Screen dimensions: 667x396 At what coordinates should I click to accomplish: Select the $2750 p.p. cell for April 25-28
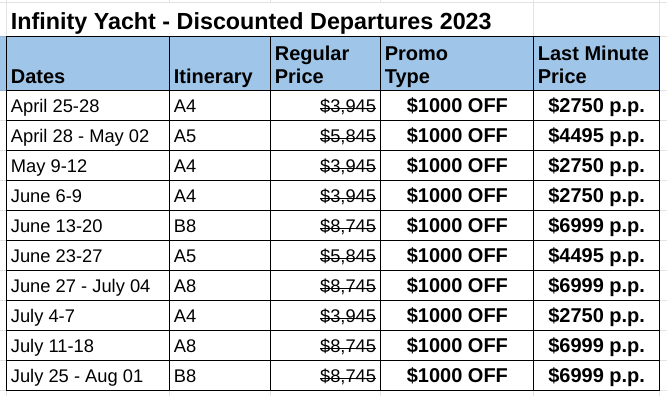(596, 105)
